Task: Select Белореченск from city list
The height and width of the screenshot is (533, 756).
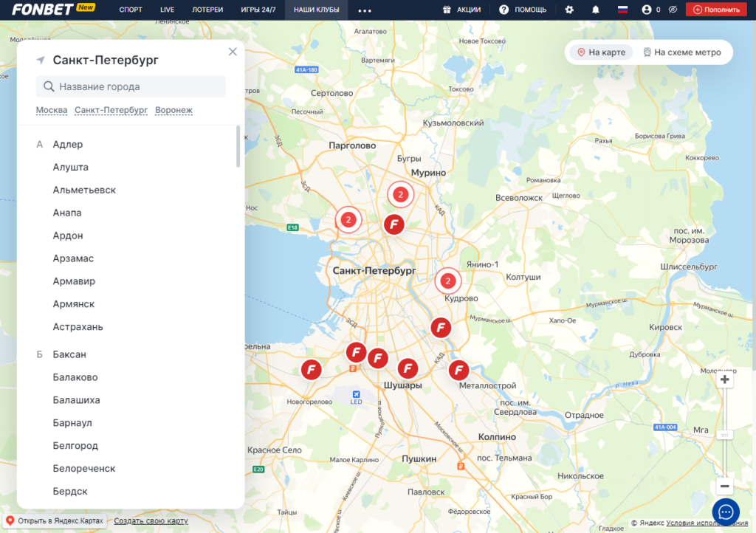Action: point(84,469)
